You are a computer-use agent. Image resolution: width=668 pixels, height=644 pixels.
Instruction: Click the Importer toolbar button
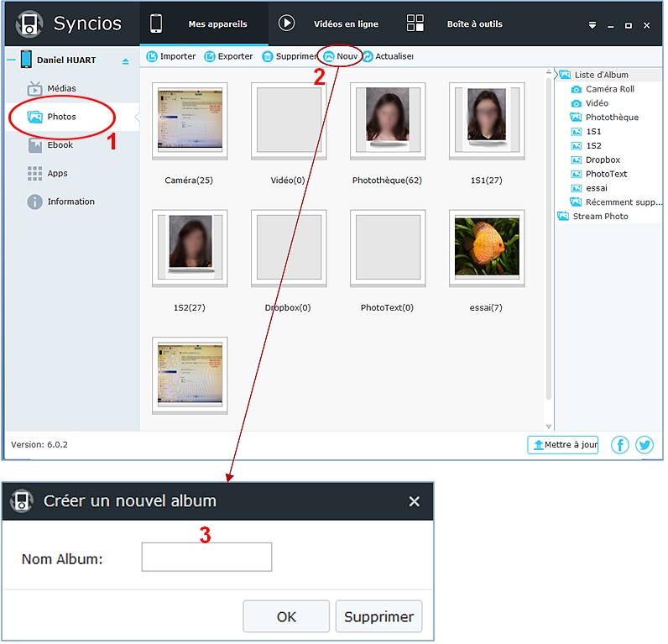tap(172, 57)
